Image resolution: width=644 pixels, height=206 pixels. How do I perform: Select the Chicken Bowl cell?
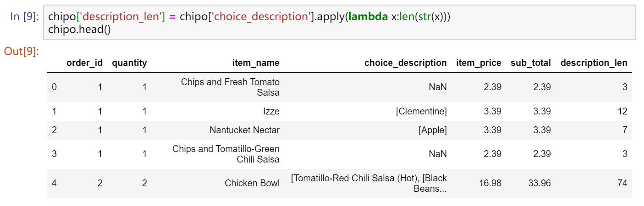pos(252,184)
